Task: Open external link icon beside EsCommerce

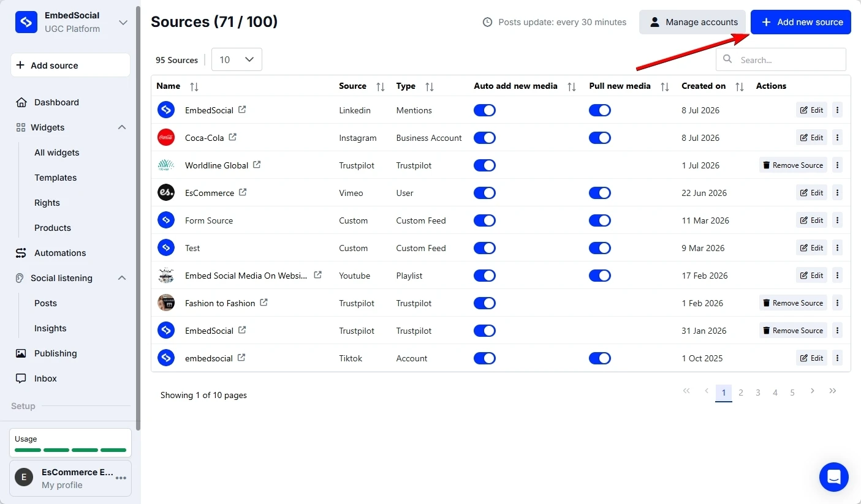Action: (x=243, y=192)
